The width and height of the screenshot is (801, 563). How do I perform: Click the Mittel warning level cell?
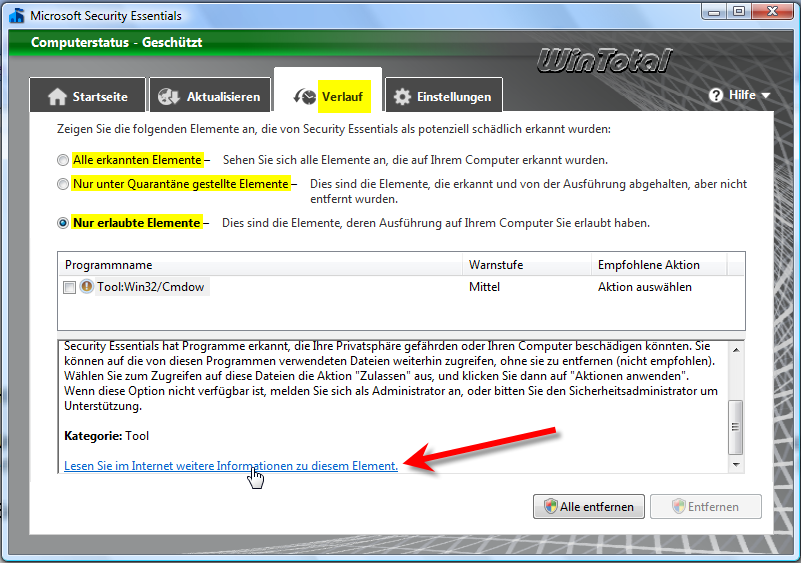tap(484, 287)
